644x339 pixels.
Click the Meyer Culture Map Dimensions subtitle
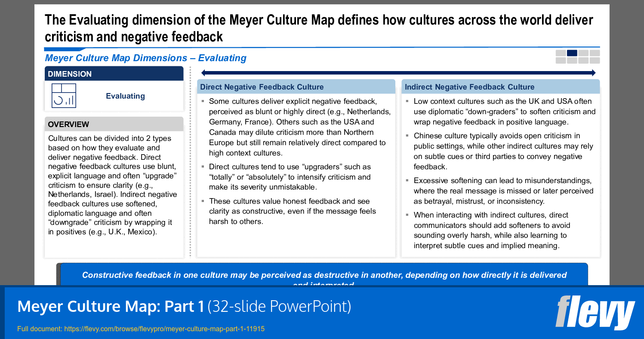point(145,58)
